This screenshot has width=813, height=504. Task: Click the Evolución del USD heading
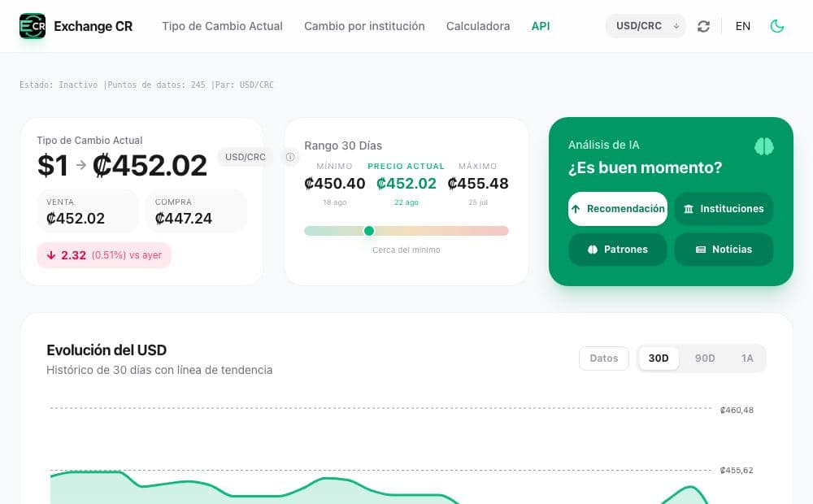click(107, 350)
